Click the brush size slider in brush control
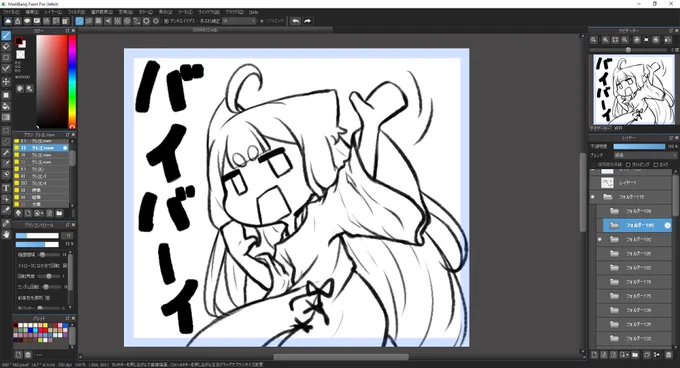Viewport: 680px width, 368px height. tap(37, 235)
